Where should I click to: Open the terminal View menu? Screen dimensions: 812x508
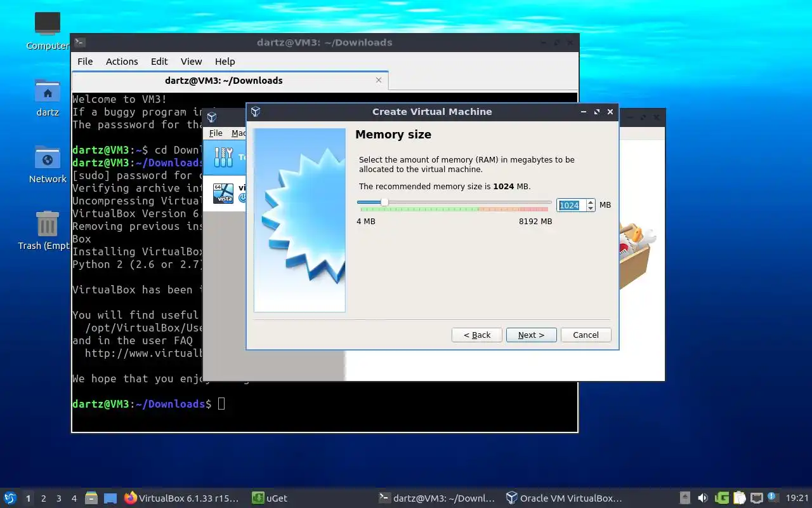[191, 62]
